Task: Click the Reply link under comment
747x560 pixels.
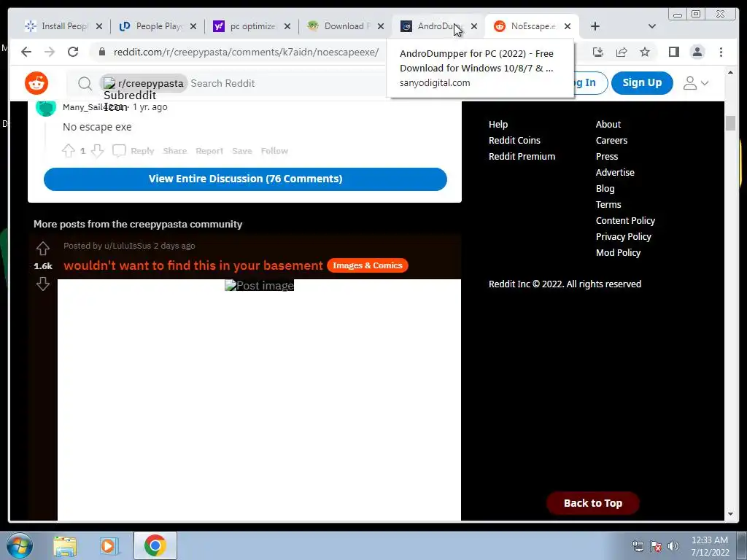Action: pos(142,151)
